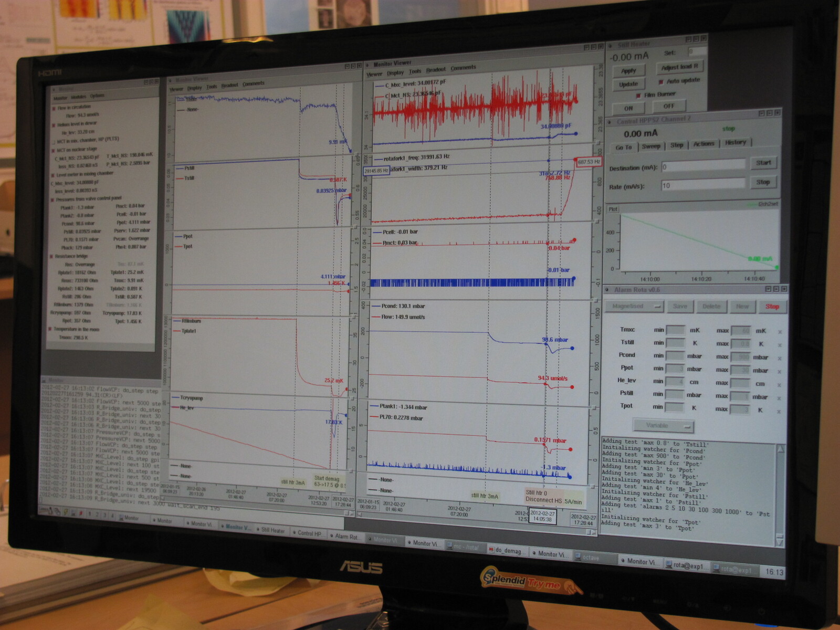Open Comments menu in left Monitor Viewer
Image resolution: width=840 pixels, height=630 pixels.
[x=254, y=83]
